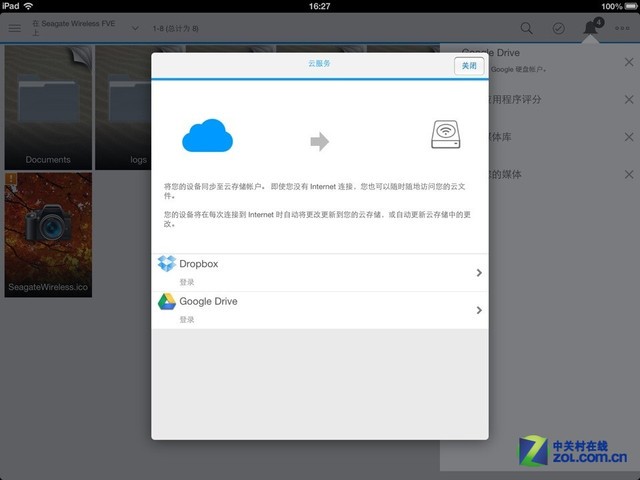Expand the Seagate Wireless location dropdown
Screen dimensions: 640x480
135,28
